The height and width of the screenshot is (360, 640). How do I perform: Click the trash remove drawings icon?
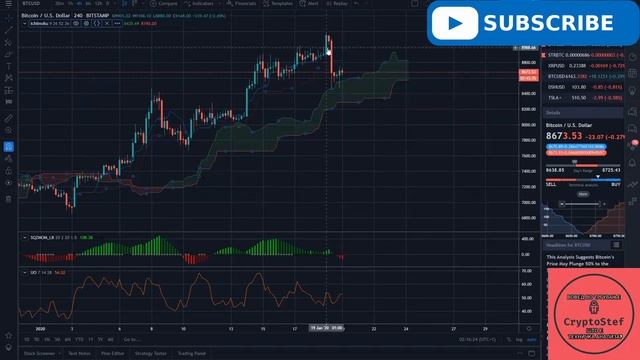point(9,199)
